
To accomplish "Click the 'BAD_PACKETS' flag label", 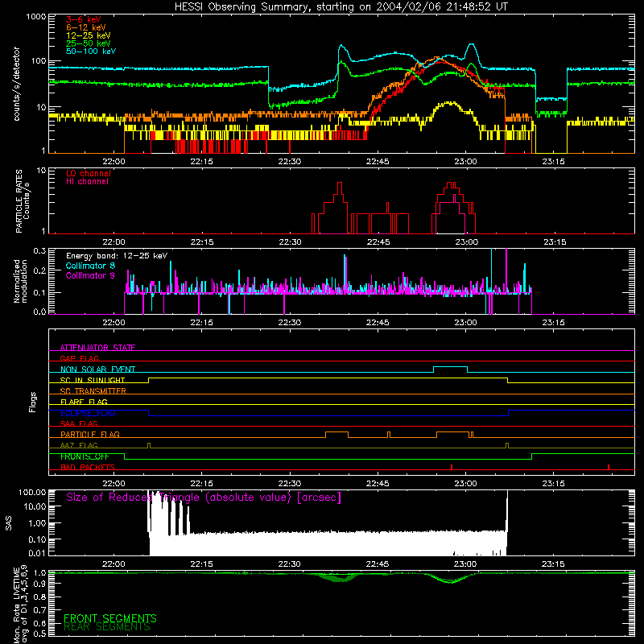I will (88, 467).
